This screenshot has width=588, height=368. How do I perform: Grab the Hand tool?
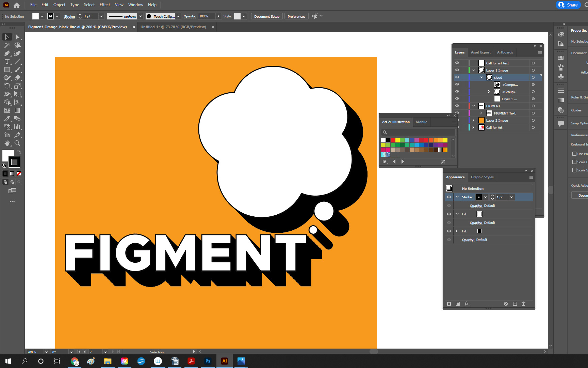click(x=7, y=143)
